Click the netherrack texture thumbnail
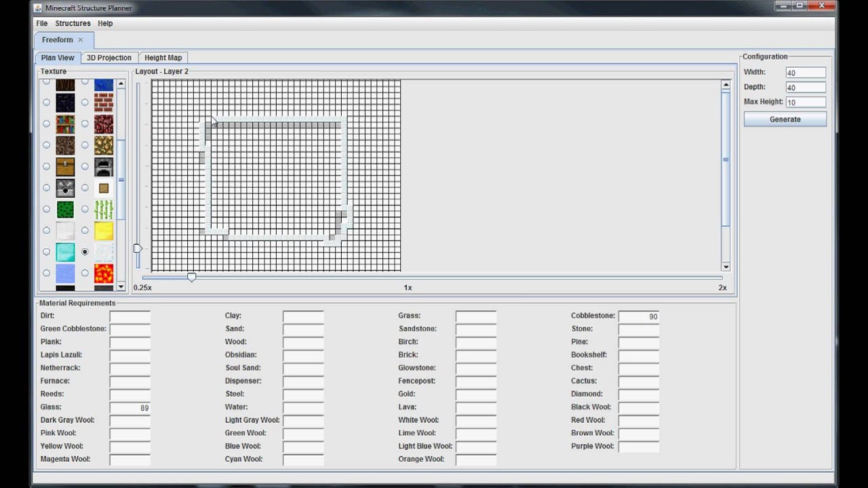 tap(104, 124)
